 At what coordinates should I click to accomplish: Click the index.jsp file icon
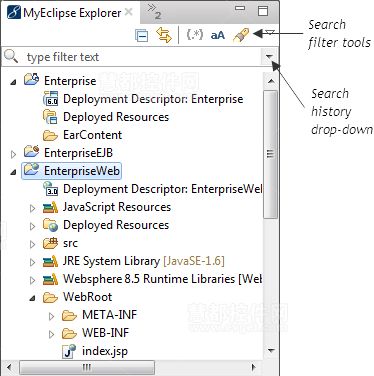click(69, 351)
